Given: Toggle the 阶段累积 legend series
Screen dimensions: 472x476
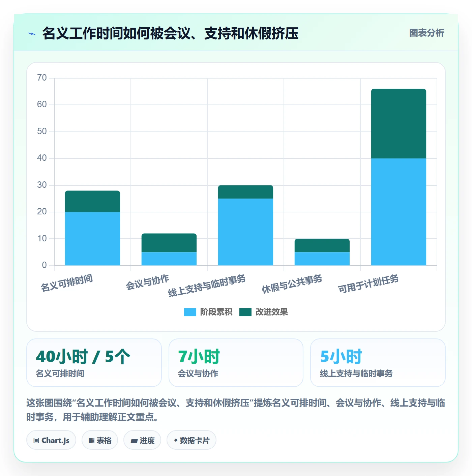Looking at the screenshot, I should [x=208, y=312].
